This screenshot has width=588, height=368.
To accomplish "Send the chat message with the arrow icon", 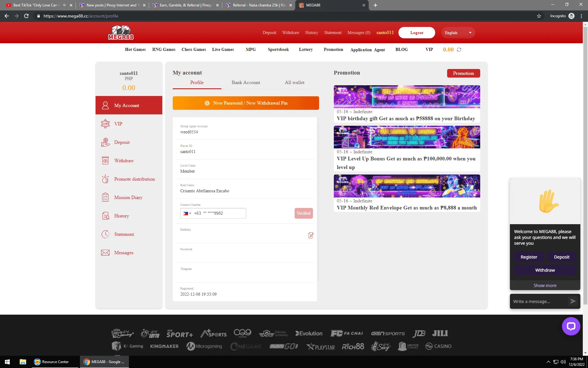I will click(x=573, y=301).
